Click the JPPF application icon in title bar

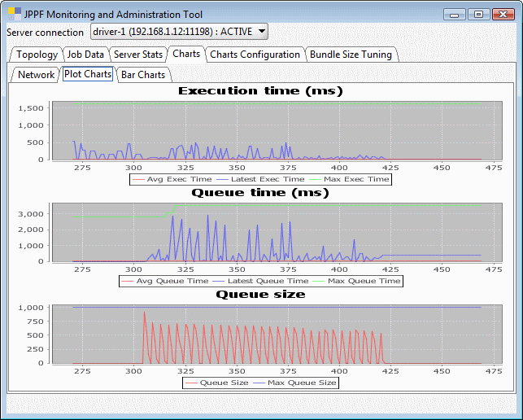tap(14, 14)
